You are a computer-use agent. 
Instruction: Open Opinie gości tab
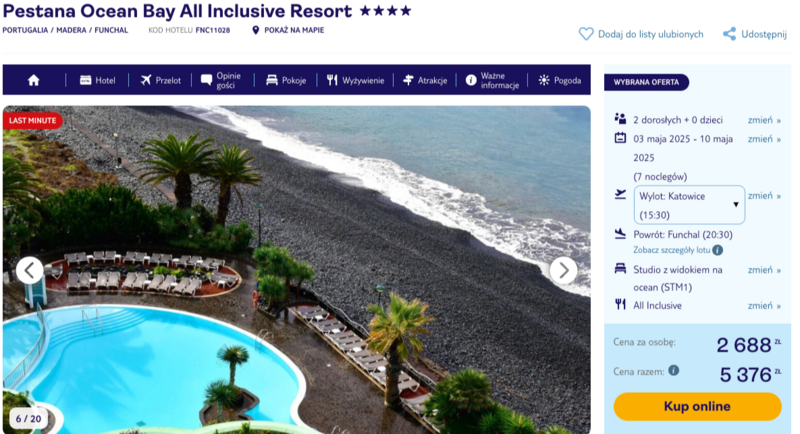[x=221, y=80]
